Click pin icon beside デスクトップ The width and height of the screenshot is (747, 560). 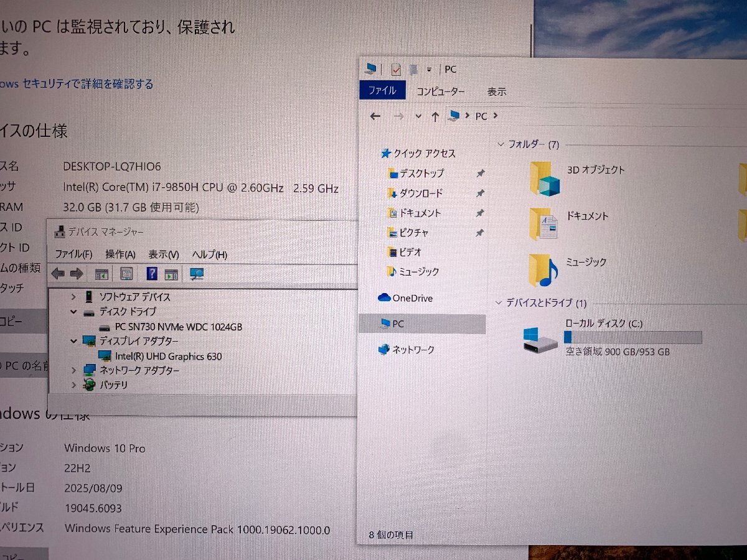click(480, 174)
